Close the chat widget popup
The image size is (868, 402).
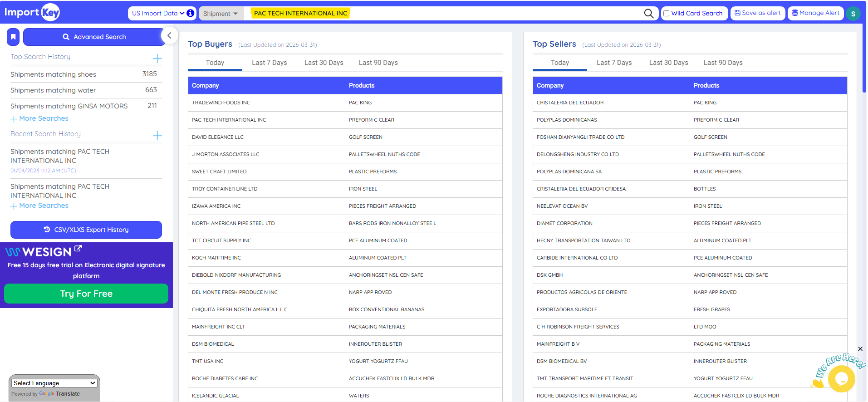[860, 349]
